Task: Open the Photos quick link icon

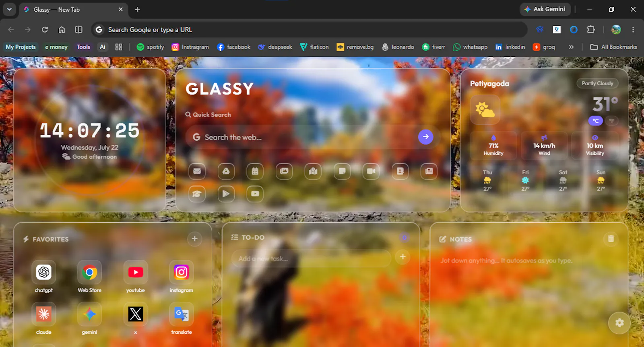Action: tap(284, 171)
